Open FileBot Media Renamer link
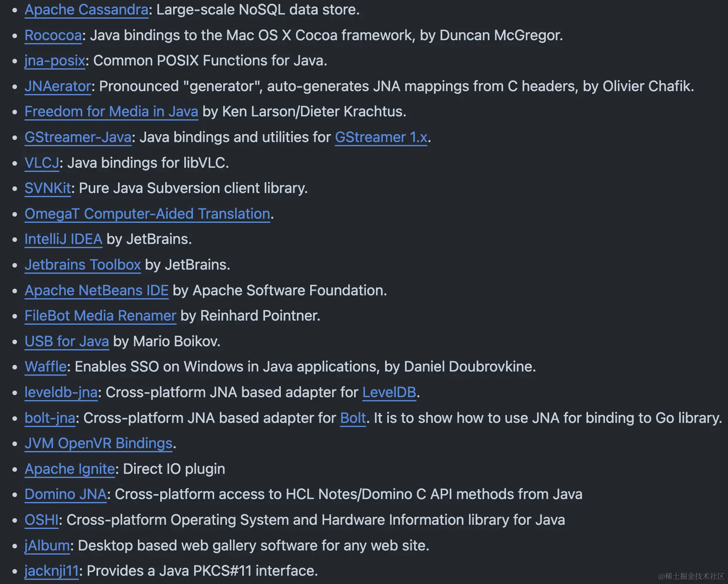Image resolution: width=728 pixels, height=584 pixels. tap(101, 316)
